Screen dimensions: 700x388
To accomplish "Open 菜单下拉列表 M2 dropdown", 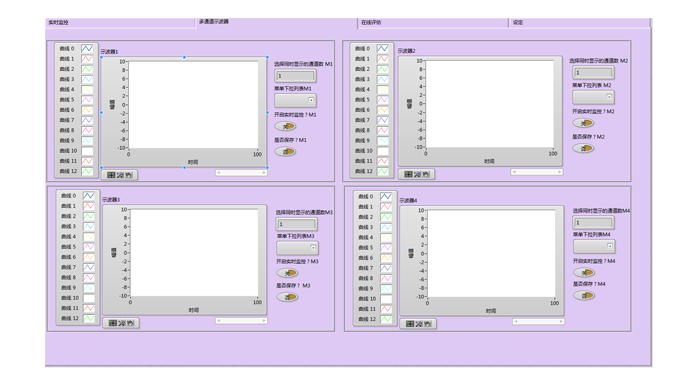I will coord(593,97).
